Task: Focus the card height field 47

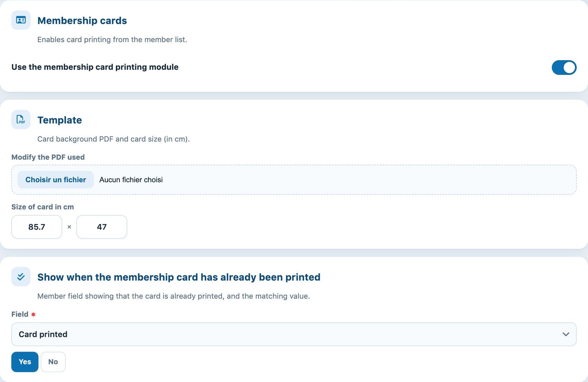Action: [102, 227]
